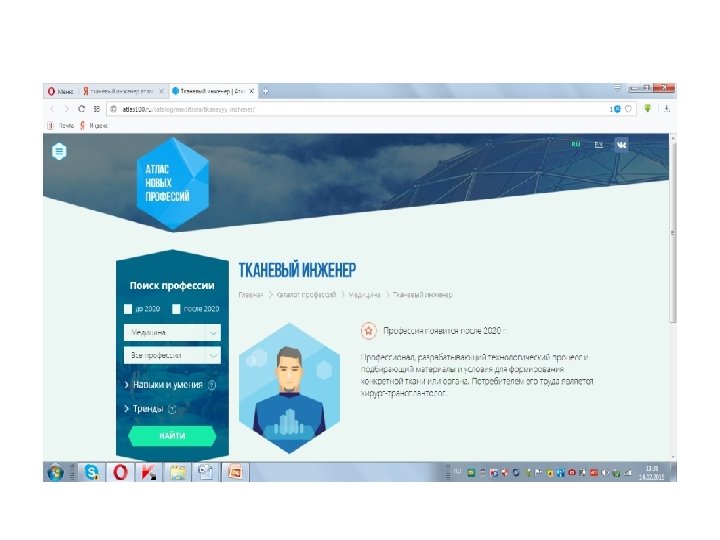Close the Тканевый инженер tab
The image size is (720, 540).
[x=251, y=91]
